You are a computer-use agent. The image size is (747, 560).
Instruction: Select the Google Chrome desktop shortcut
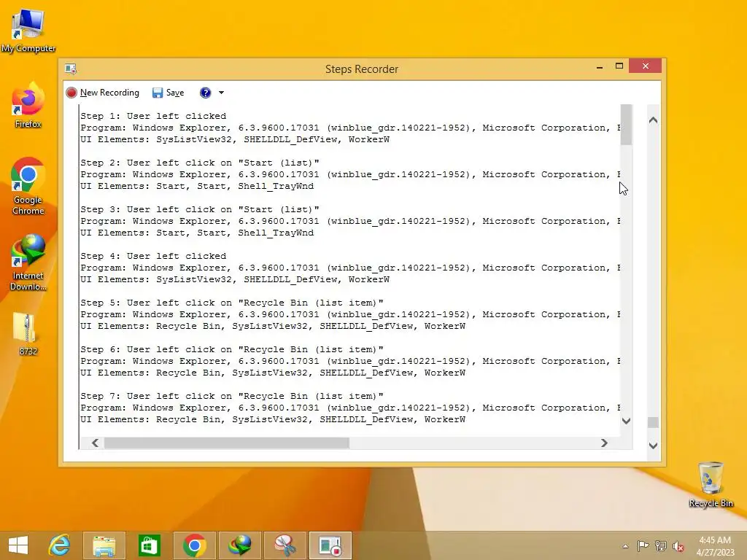28,186
